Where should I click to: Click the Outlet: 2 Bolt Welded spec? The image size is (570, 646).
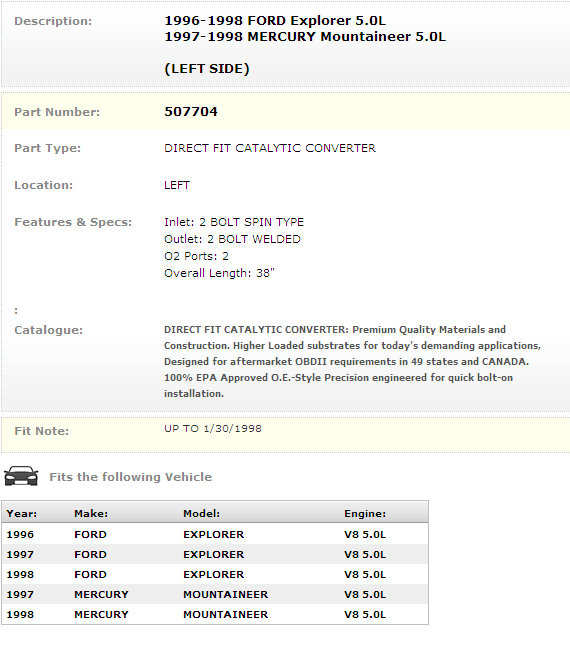tap(232, 239)
